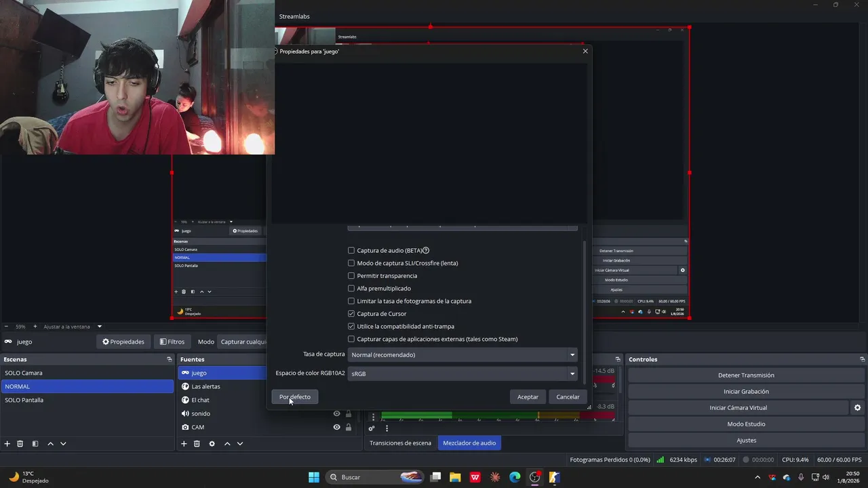Open Propiedades in the source toolbar
This screenshot has height=488, width=868.
click(x=123, y=342)
